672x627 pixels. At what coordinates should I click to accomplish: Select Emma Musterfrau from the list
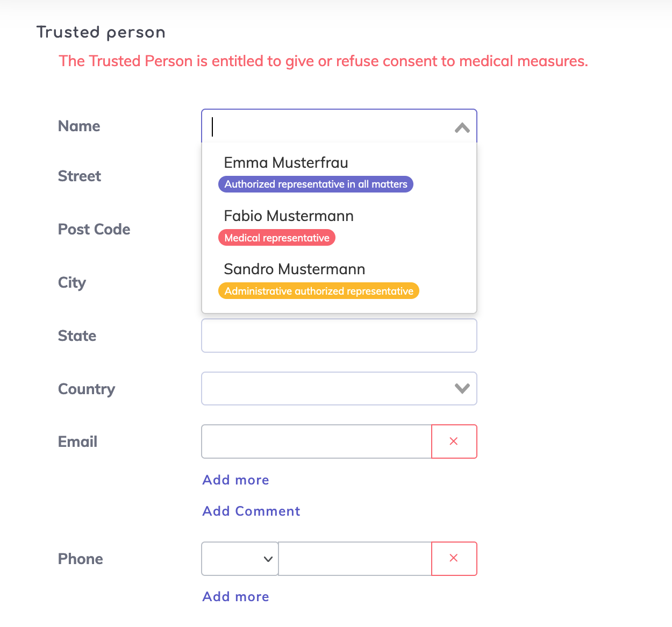[x=286, y=162]
